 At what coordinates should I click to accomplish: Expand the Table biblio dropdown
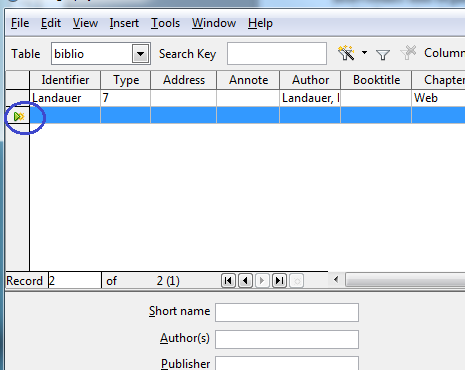pyautogui.click(x=140, y=54)
